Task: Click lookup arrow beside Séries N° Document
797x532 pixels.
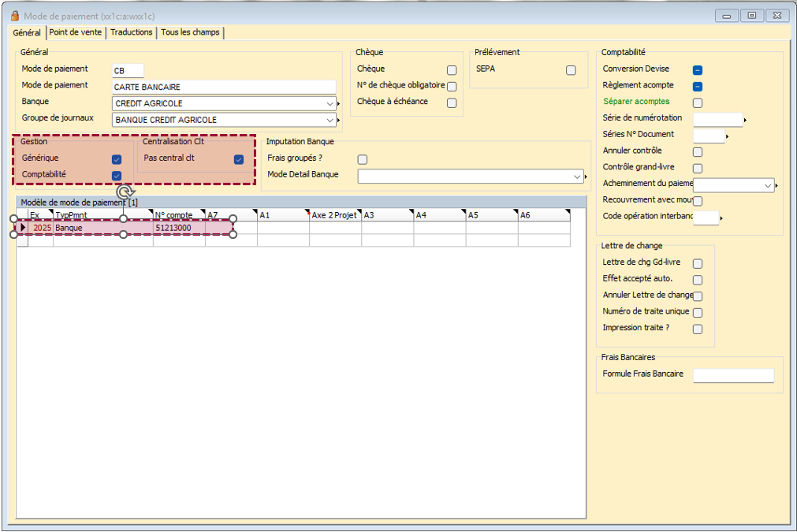Action: (727, 137)
